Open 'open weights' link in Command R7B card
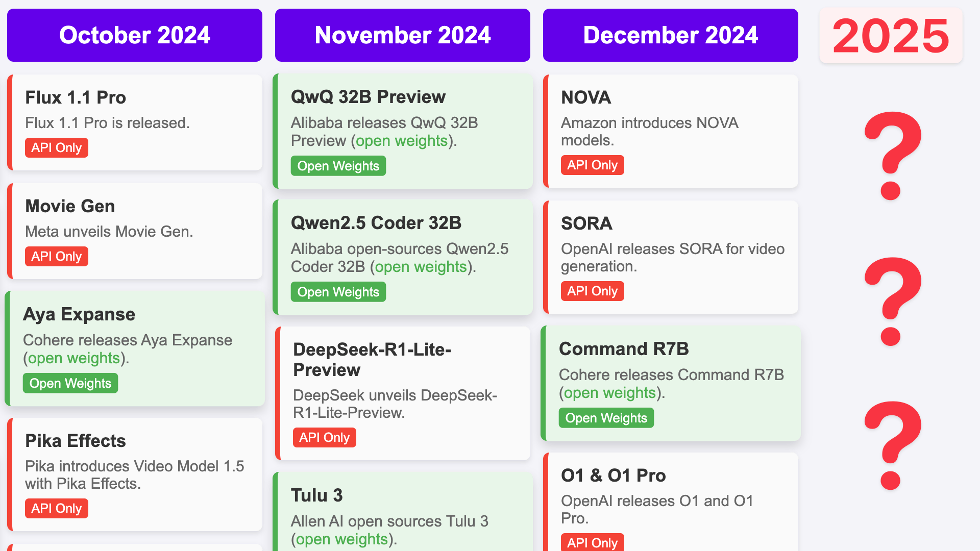 (x=610, y=393)
